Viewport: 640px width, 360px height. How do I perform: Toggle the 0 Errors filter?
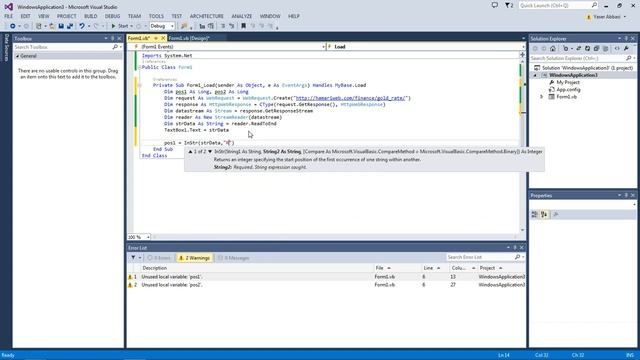point(159,258)
